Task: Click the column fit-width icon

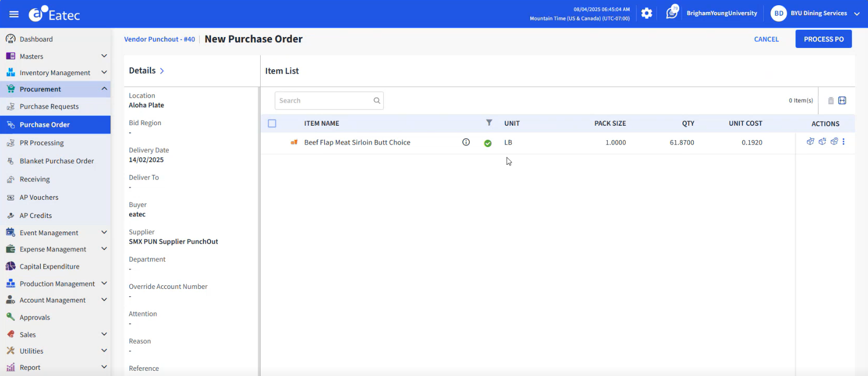Action: (842, 101)
